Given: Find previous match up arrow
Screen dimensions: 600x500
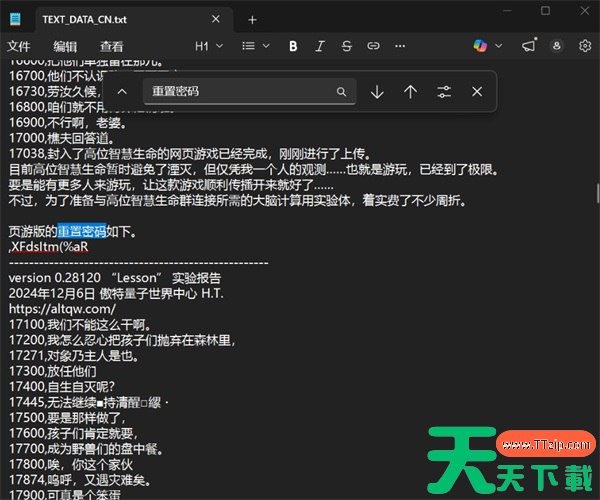Looking at the screenshot, I should (x=411, y=92).
